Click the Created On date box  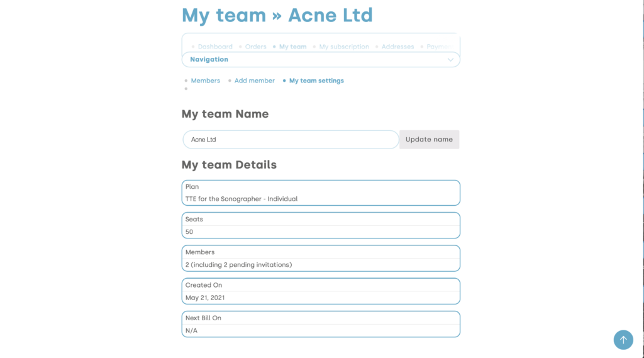pos(321,291)
